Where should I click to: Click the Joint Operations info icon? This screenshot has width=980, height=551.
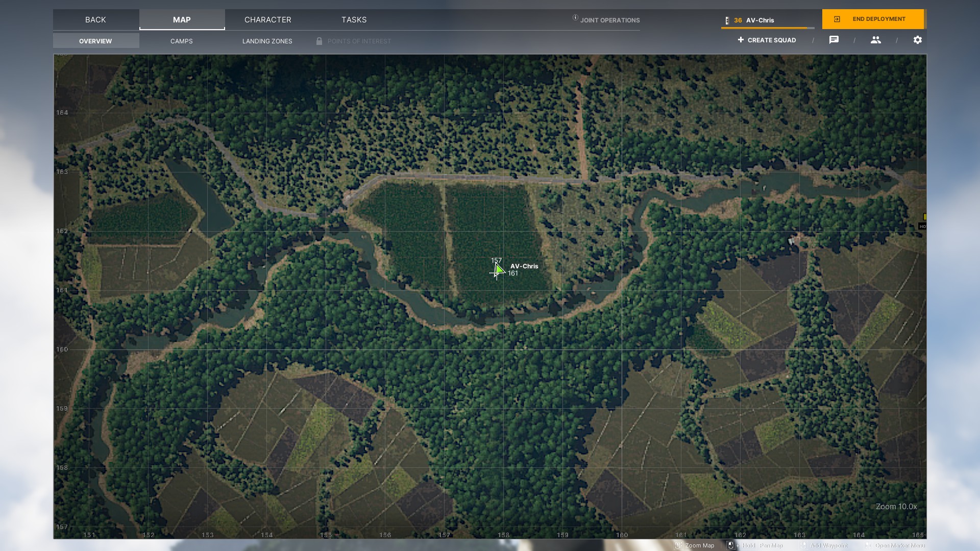coord(575,18)
